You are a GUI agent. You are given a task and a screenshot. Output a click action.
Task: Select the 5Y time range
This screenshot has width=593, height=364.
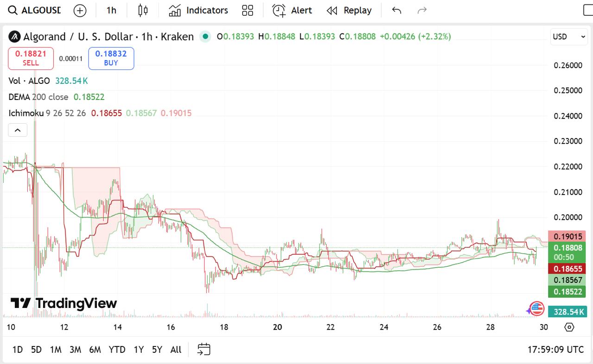157,350
